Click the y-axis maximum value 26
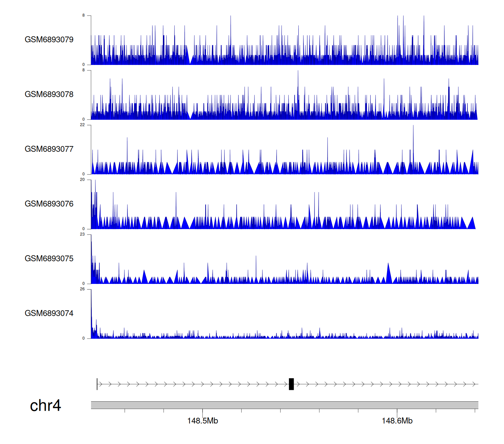This screenshot has width=504, height=444. click(82, 289)
